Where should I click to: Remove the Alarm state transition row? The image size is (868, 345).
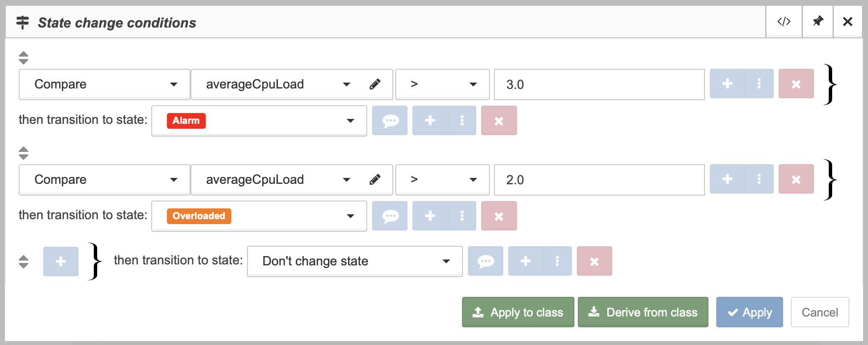coord(499,120)
